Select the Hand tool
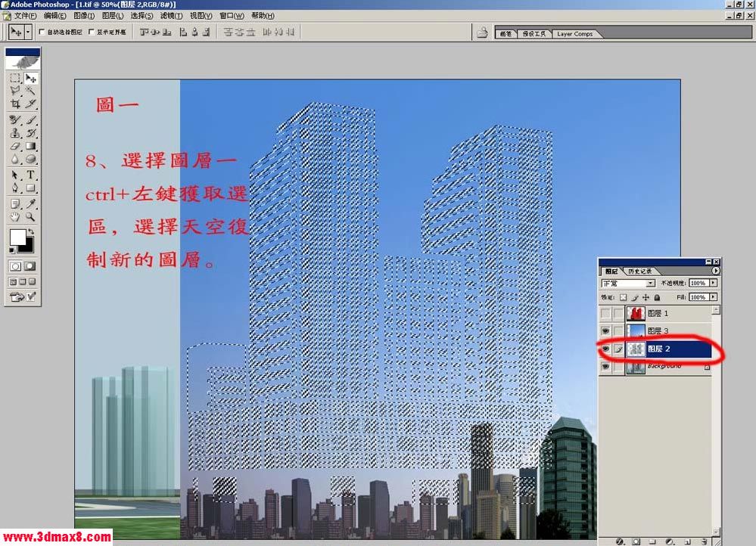Viewport: 756px width, 546px height. tap(15, 217)
